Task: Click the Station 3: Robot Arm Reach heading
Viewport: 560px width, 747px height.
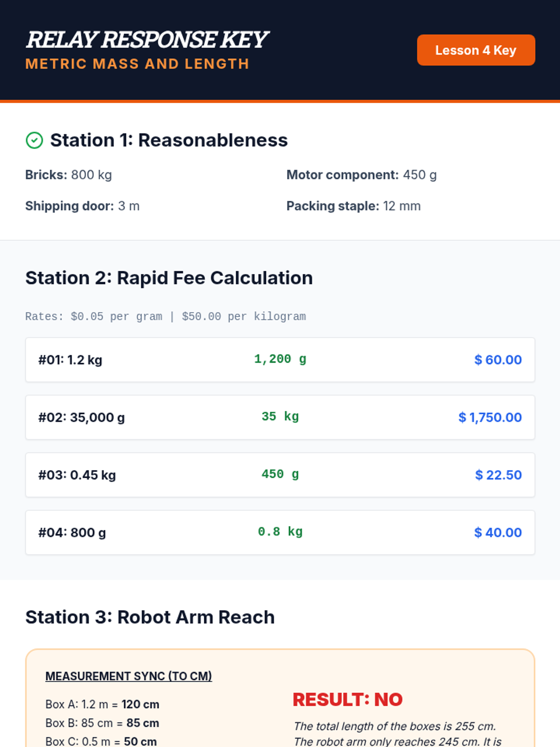Action: pos(150,617)
